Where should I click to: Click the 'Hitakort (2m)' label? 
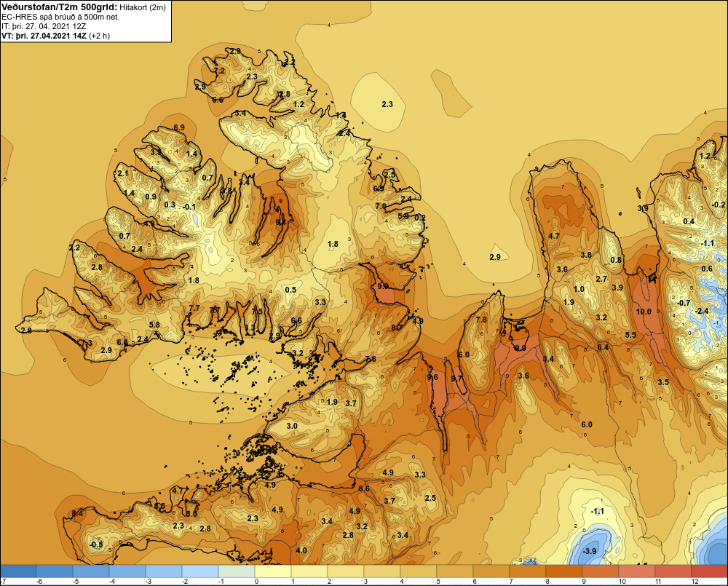point(143,7)
